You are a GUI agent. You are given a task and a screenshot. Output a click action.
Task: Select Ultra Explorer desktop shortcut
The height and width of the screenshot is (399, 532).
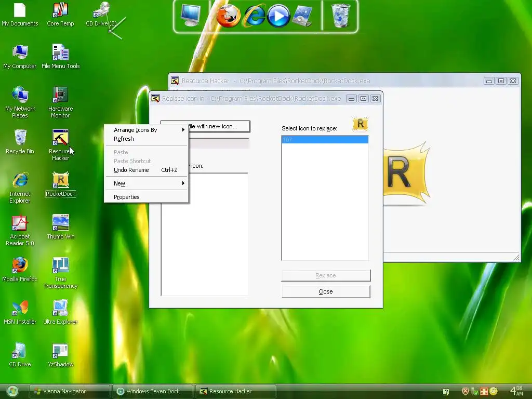[60, 313]
